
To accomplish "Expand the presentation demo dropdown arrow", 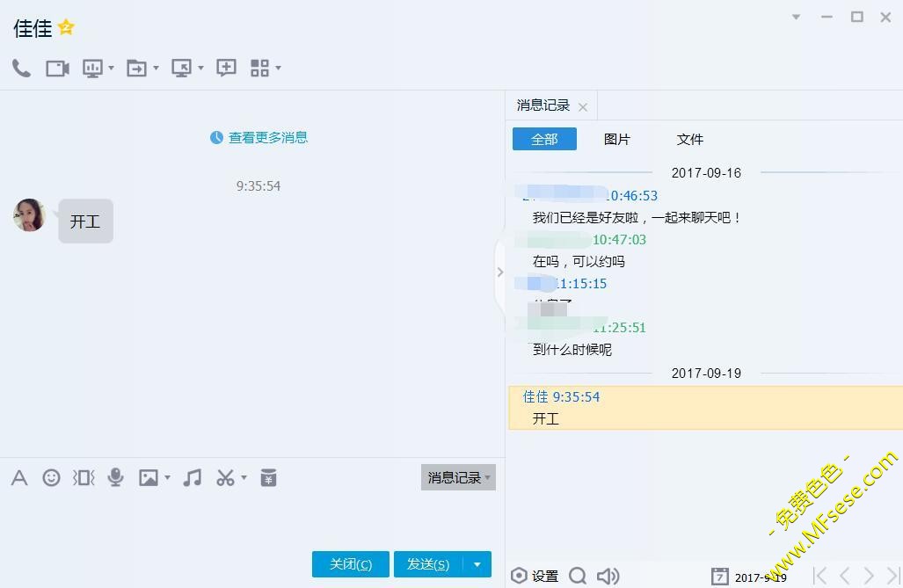I will [x=111, y=68].
